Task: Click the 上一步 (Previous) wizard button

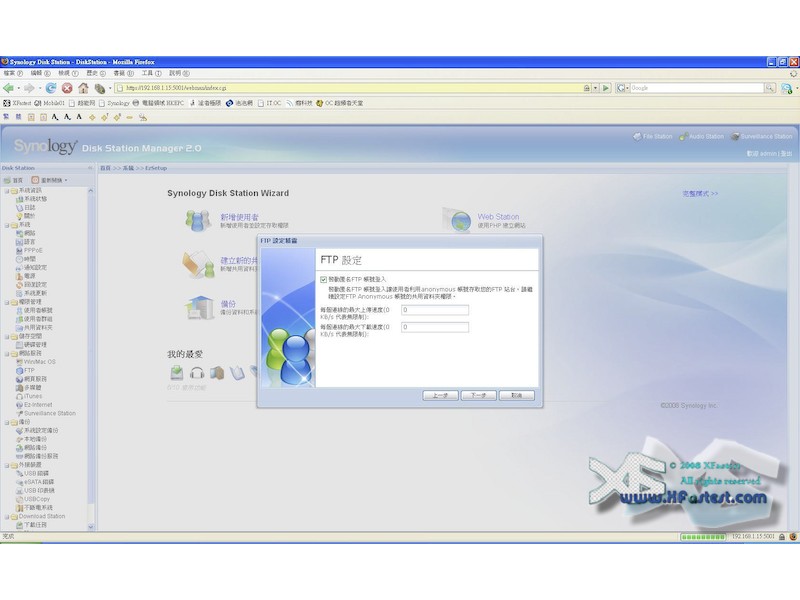Action: click(440, 395)
